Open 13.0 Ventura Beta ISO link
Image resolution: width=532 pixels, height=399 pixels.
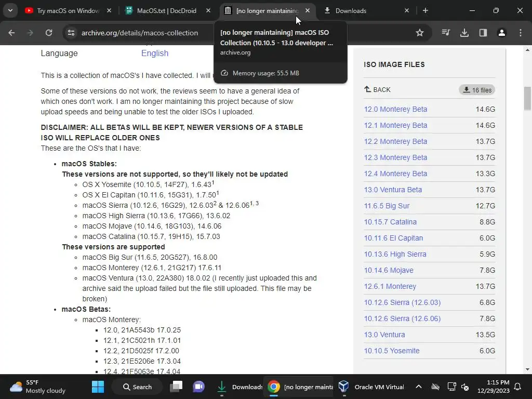tap(393, 190)
